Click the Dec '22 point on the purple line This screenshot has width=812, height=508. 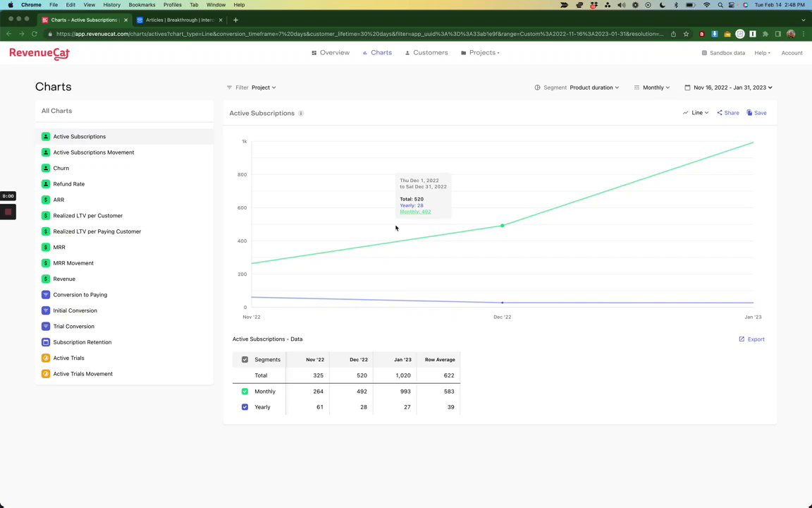coord(503,303)
